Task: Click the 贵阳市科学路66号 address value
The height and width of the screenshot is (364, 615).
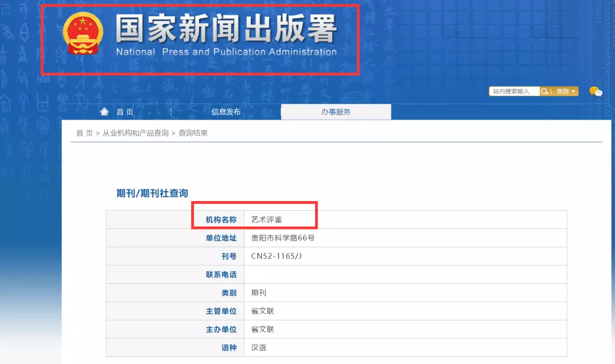Action: pyautogui.click(x=283, y=238)
